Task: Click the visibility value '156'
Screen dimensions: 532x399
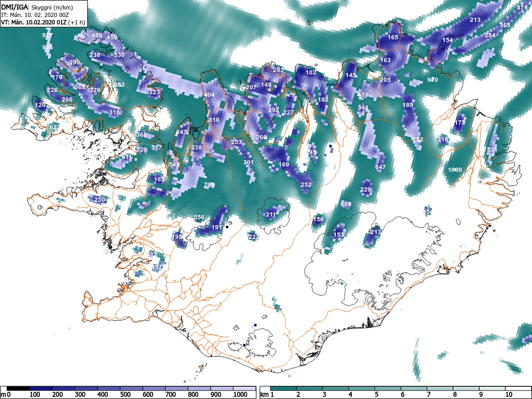Action: coord(318,219)
